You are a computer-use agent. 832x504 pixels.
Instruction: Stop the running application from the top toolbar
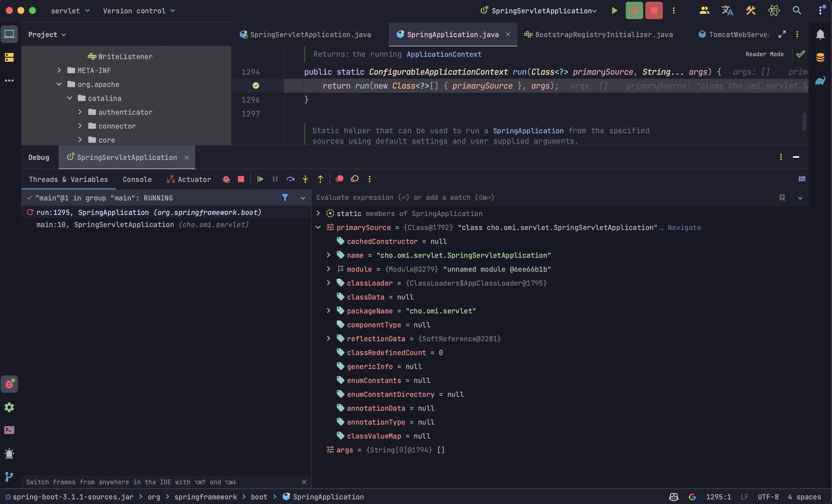654,10
